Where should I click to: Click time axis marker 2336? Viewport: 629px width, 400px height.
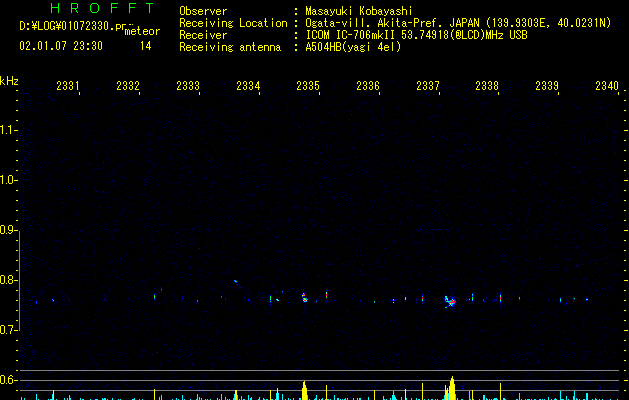[368, 86]
